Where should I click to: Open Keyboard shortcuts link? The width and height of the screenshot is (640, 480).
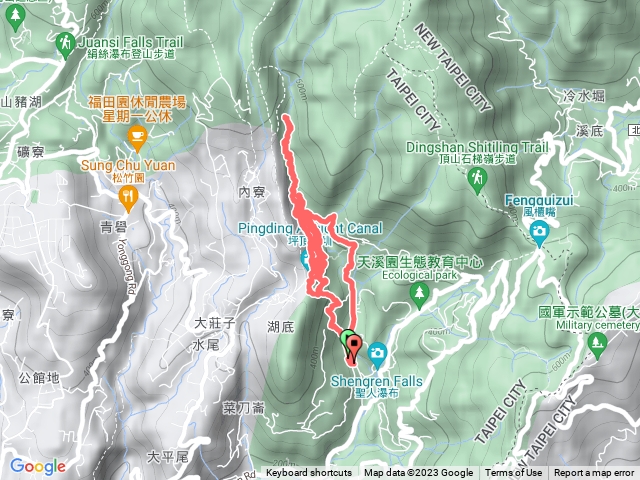coord(309,473)
